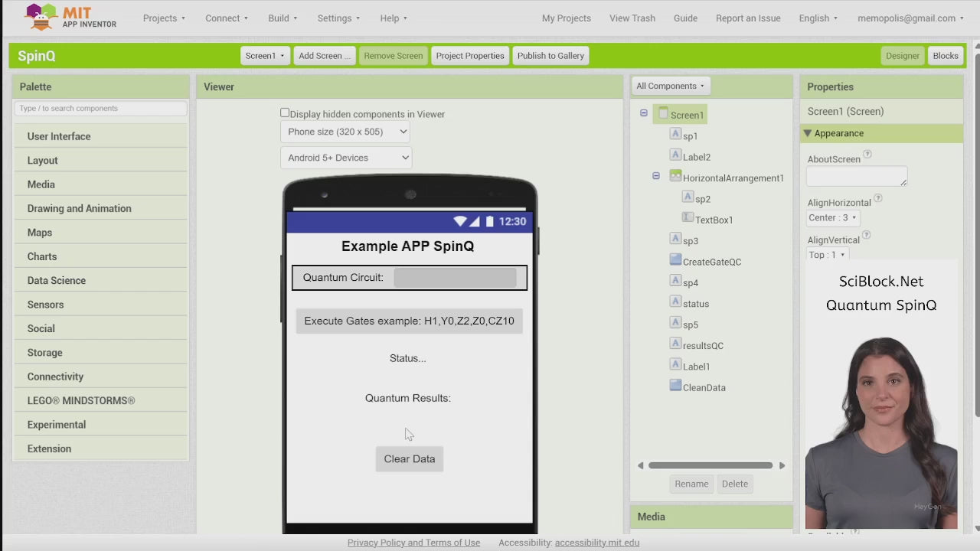The width and height of the screenshot is (980, 551).
Task: Click the Publish to Gallery button
Action: pos(550,56)
